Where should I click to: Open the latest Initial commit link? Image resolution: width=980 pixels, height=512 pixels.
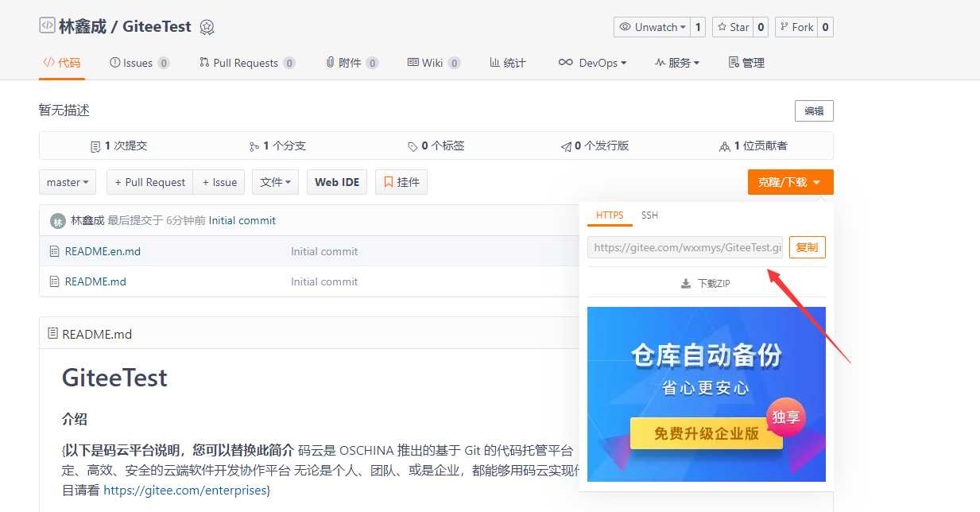click(x=242, y=220)
